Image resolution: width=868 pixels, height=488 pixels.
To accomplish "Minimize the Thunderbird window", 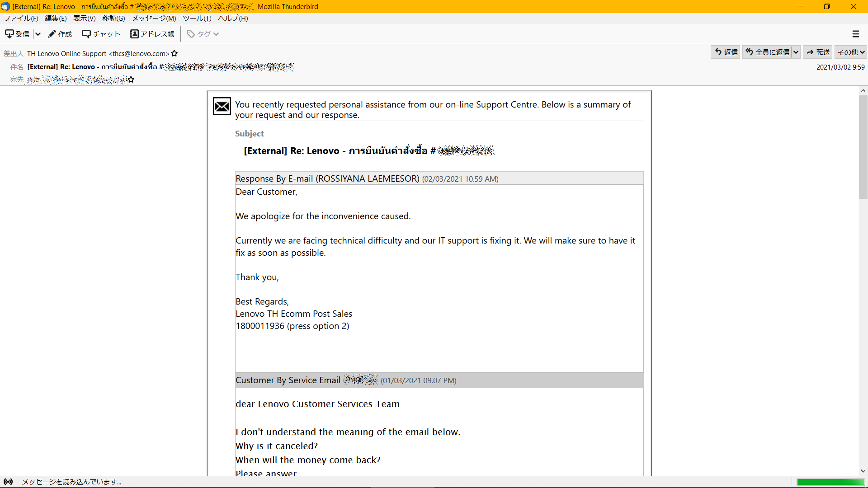I will (801, 6).
